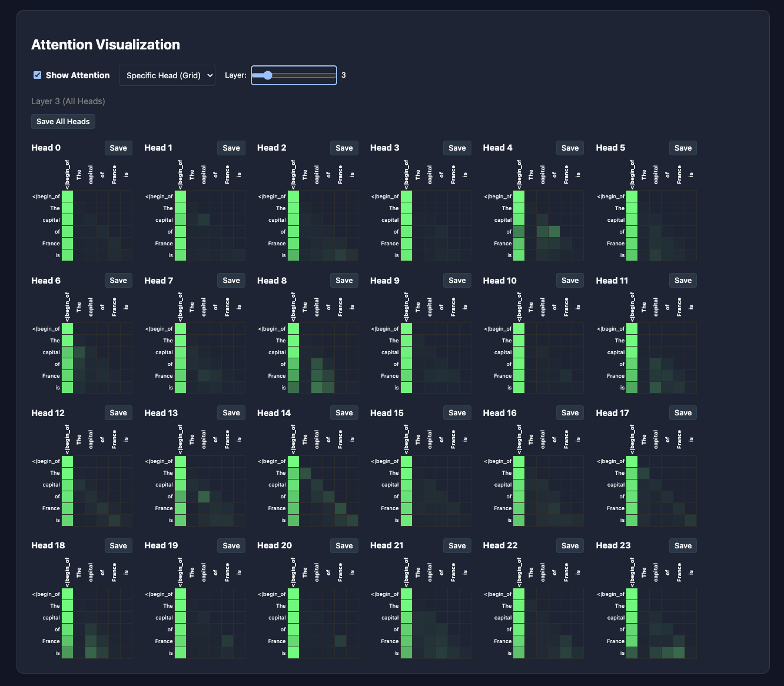Save the Head 9 heatmap
Image resolution: width=784 pixels, height=686 pixels.
[457, 281]
